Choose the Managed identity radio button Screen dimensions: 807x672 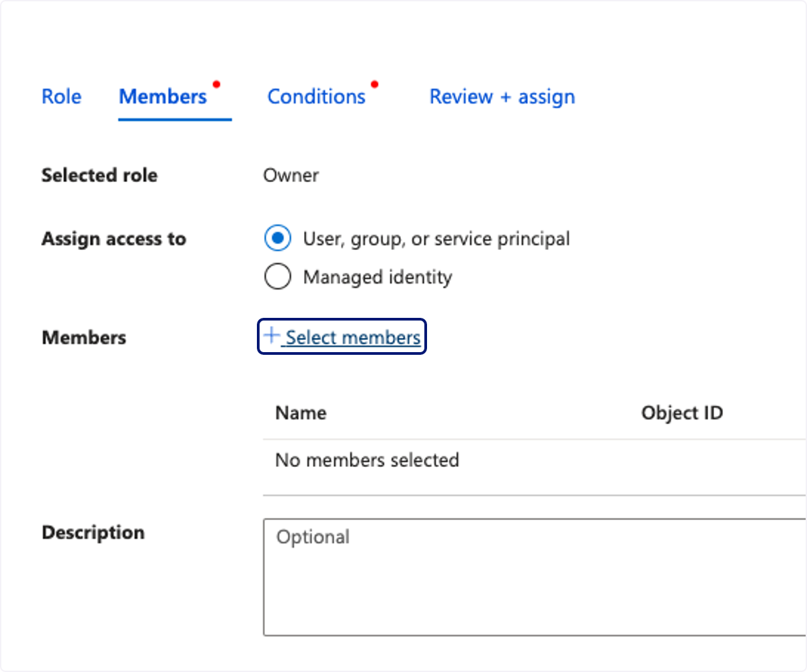click(278, 277)
